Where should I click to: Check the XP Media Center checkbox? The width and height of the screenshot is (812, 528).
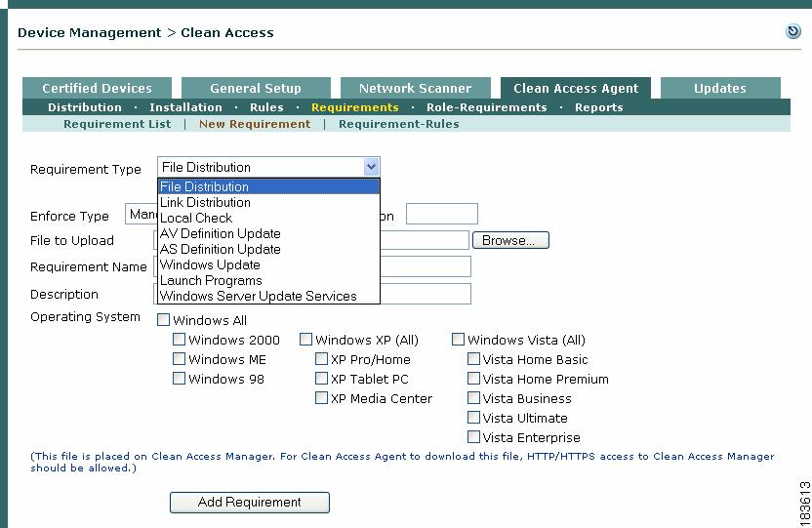click(x=321, y=398)
